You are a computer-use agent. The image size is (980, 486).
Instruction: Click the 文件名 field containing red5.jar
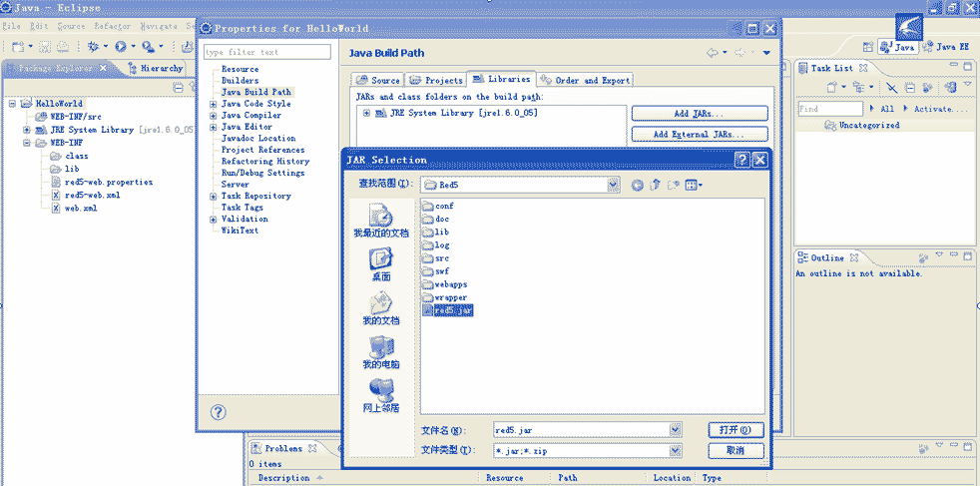581,430
